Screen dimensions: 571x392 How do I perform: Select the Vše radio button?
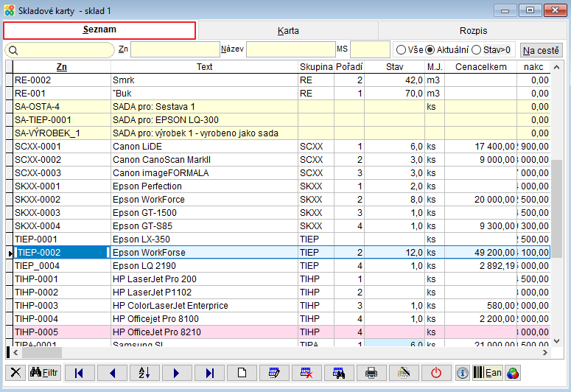[x=401, y=49]
